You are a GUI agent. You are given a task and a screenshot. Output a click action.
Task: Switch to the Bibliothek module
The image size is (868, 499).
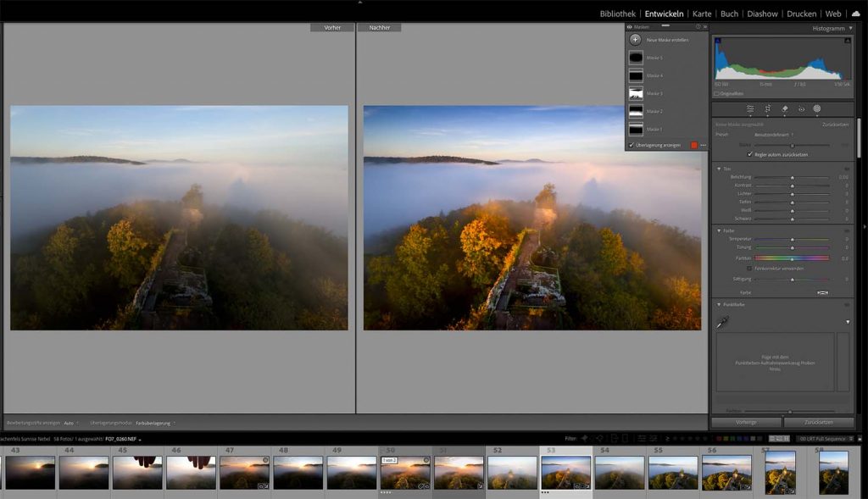(617, 14)
